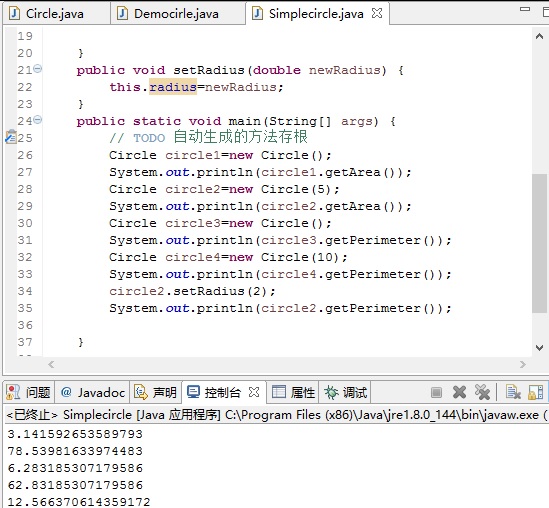Screen dimensions: 549x508
Task: Open the 调试 debug tab
Action: tap(346, 392)
